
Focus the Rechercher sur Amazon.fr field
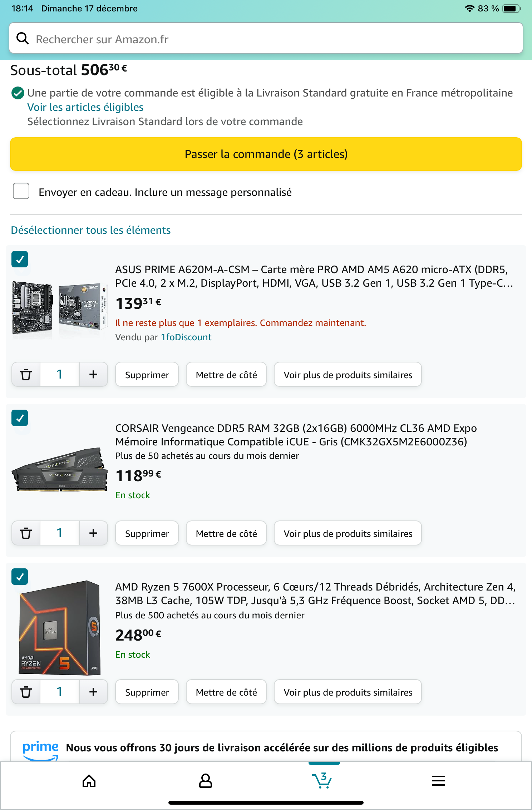pos(272,39)
